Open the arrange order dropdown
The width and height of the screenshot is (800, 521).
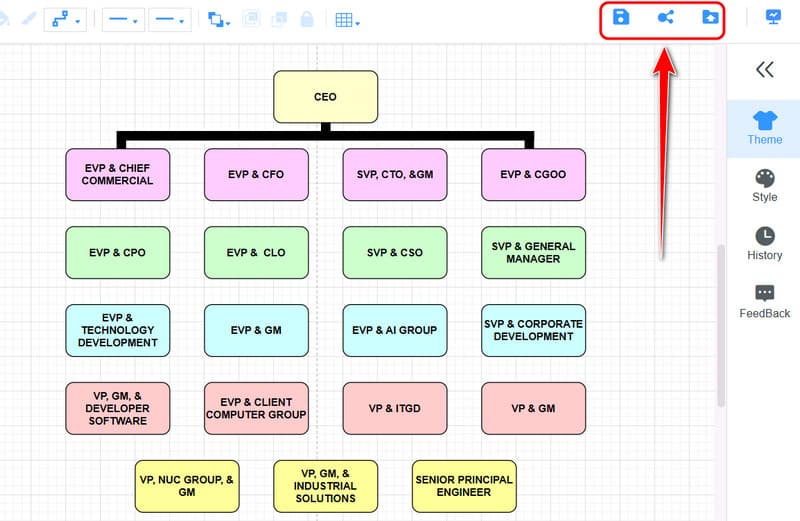pyautogui.click(x=218, y=20)
